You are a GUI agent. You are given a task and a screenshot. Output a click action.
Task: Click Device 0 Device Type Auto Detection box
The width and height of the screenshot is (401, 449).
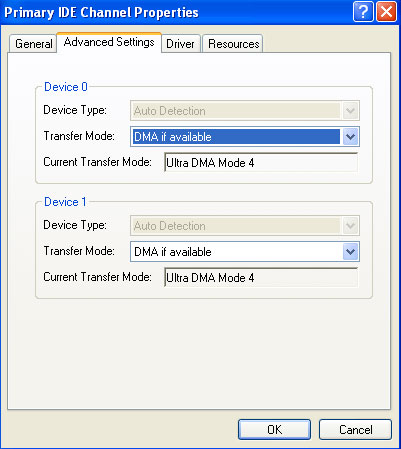[235, 111]
